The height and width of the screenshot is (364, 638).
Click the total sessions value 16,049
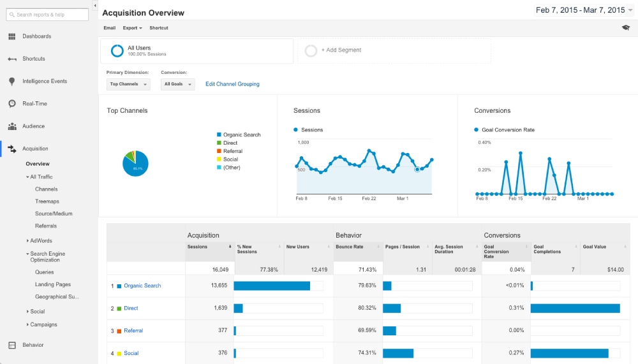(x=220, y=270)
